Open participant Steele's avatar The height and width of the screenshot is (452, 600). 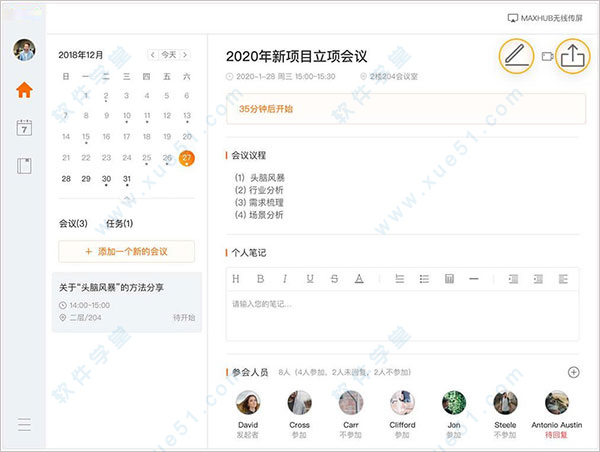click(505, 403)
